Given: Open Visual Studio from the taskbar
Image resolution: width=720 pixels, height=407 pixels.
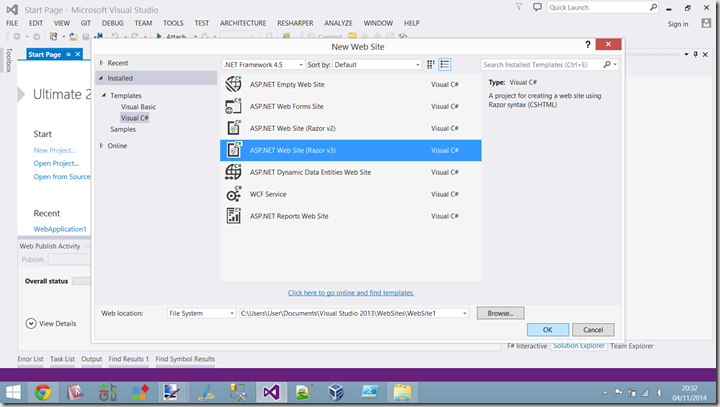Looking at the screenshot, I should click(271, 393).
